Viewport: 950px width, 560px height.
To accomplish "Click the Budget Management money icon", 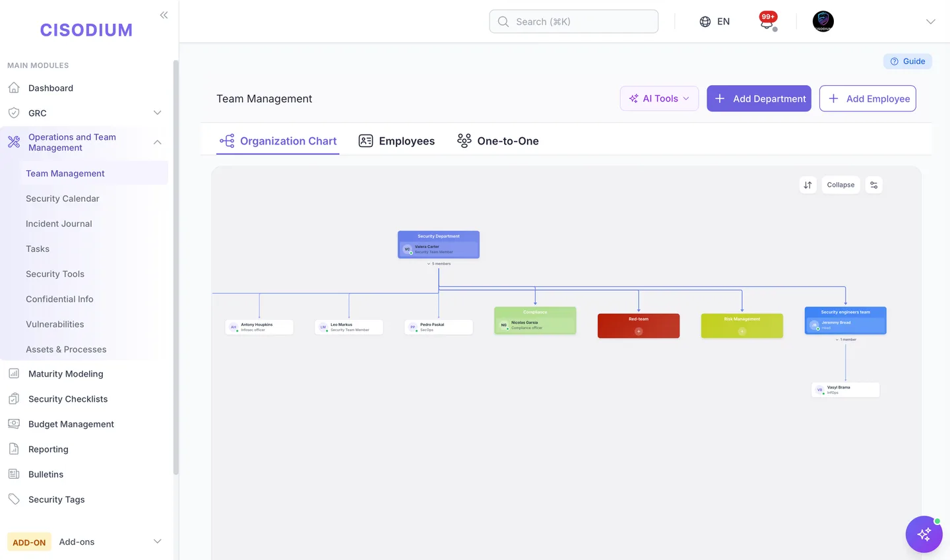I will point(14,423).
